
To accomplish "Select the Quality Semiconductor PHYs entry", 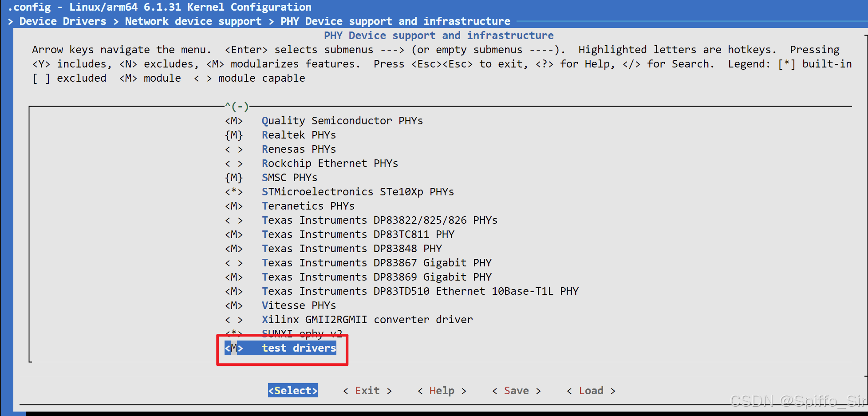I will click(342, 120).
